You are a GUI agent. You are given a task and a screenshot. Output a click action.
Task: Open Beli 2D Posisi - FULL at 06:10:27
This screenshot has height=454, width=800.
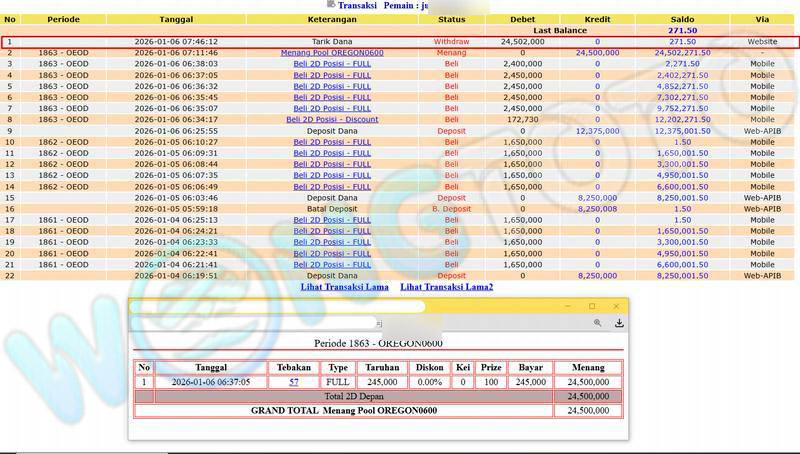(x=331, y=142)
